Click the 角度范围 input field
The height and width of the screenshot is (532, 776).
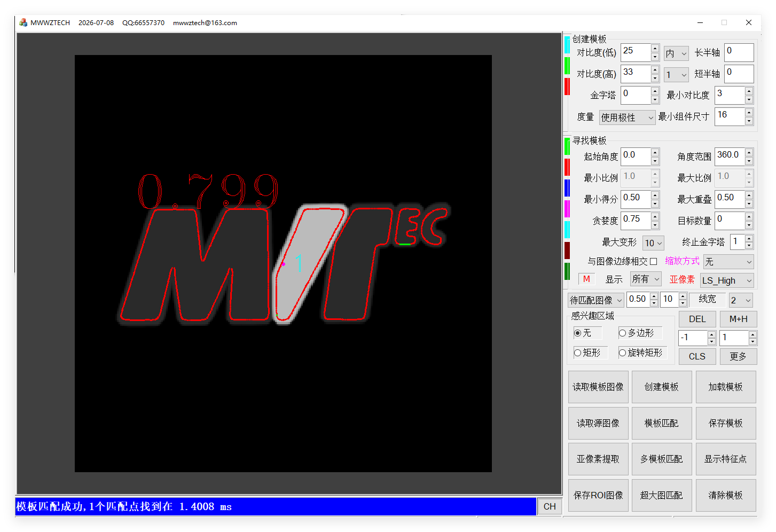pyautogui.click(x=730, y=157)
